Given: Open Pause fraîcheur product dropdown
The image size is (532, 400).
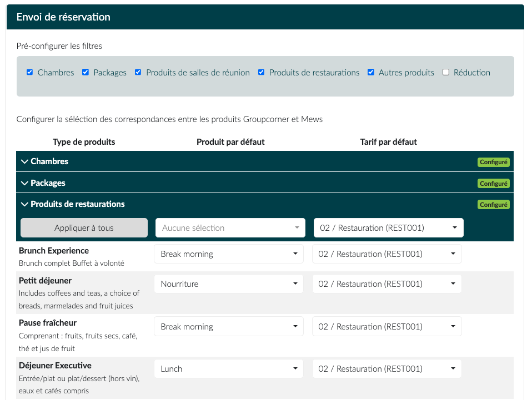Looking at the screenshot, I should click(228, 327).
